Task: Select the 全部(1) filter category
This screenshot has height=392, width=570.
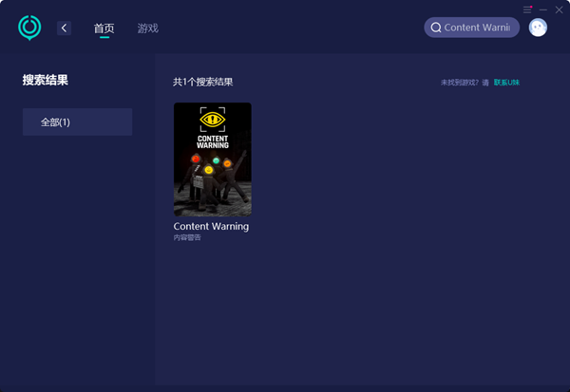Action: pos(77,122)
